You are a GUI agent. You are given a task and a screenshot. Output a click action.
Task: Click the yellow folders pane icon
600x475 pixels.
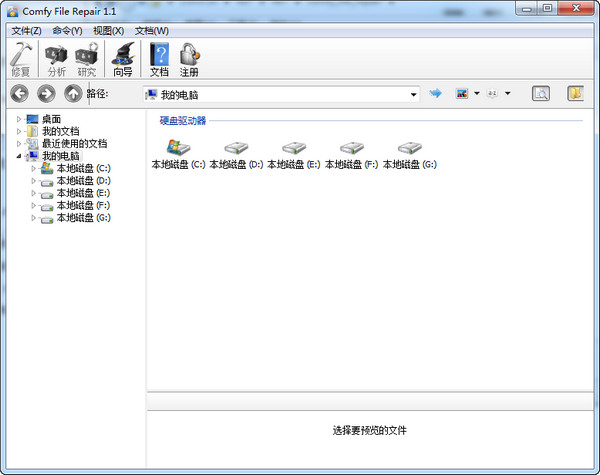(575, 93)
